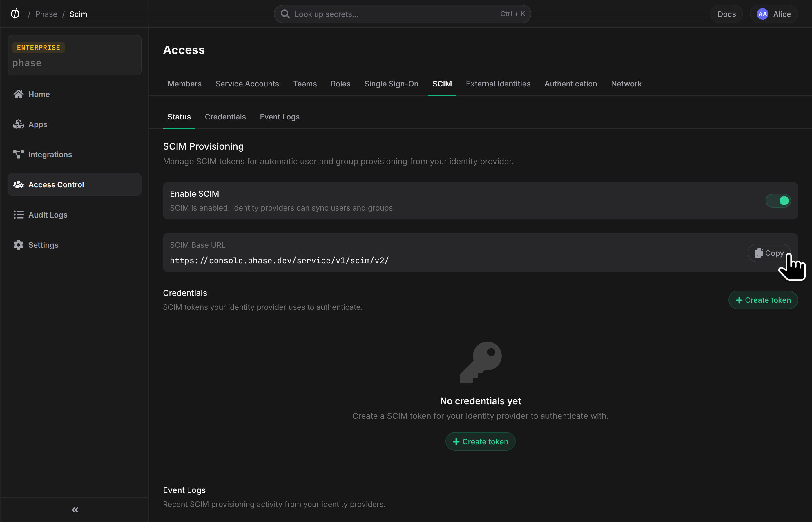Select Access Control in the sidebar
812x522 pixels.
pyautogui.click(x=74, y=184)
